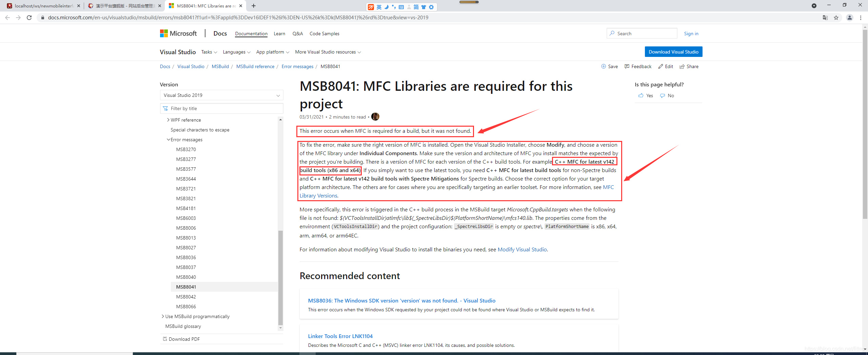Collapse the Error messages tree node

168,140
